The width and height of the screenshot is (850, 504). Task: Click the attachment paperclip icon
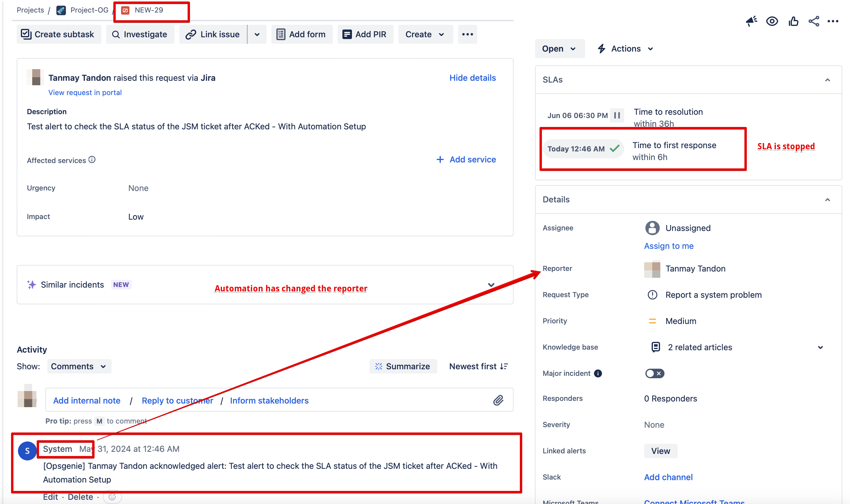[x=498, y=400]
